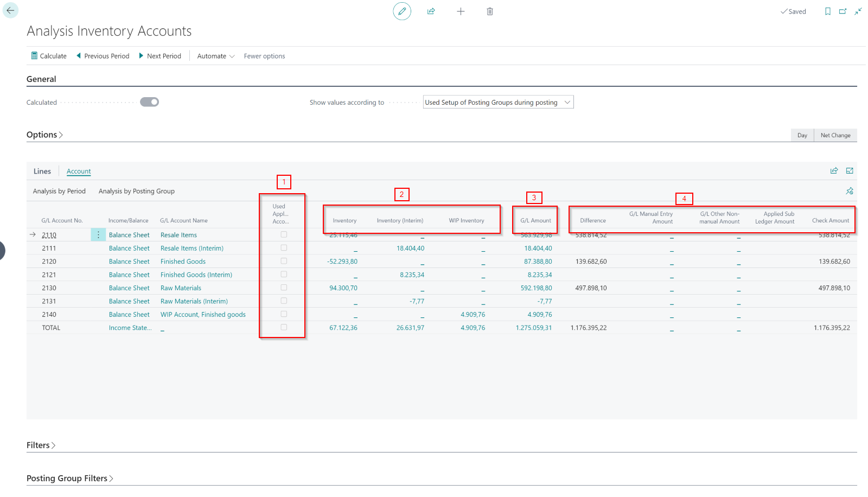
Task: Select Analysis by Period
Action: pyautogui.click(x=59, y=191)
